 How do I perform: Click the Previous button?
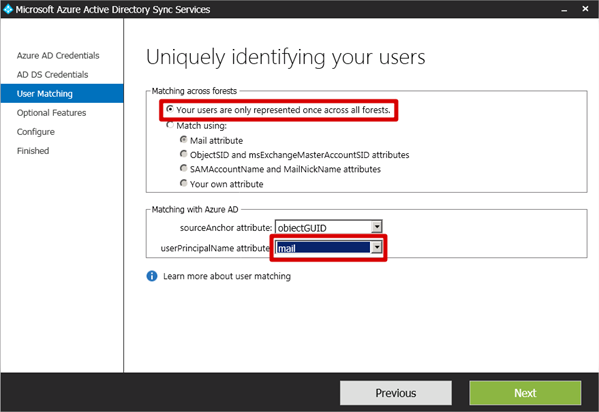tap(396, 393)
